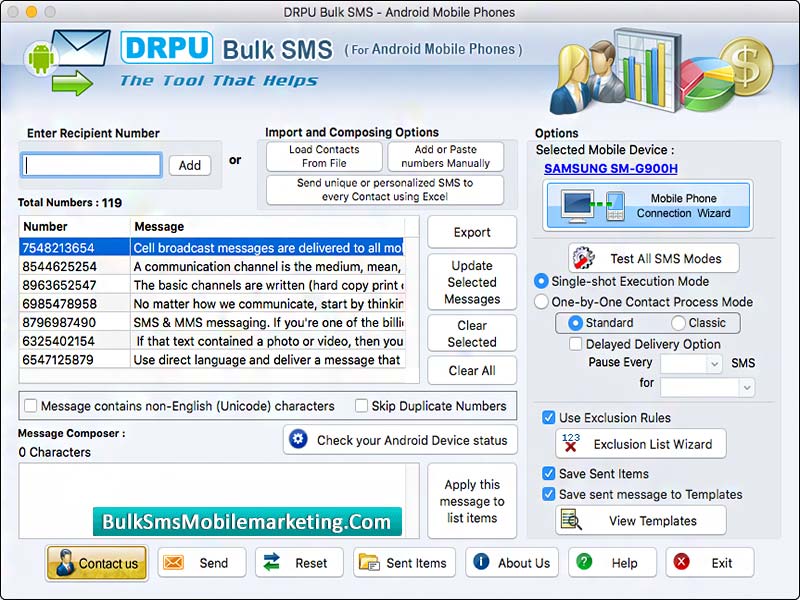
Task: Check Message contains non-English Unicode characters
Action: coord(31,406)
